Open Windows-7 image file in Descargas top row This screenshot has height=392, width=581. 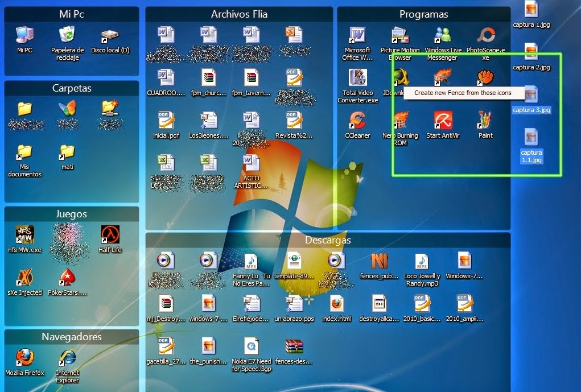click(x=465, y=262)
